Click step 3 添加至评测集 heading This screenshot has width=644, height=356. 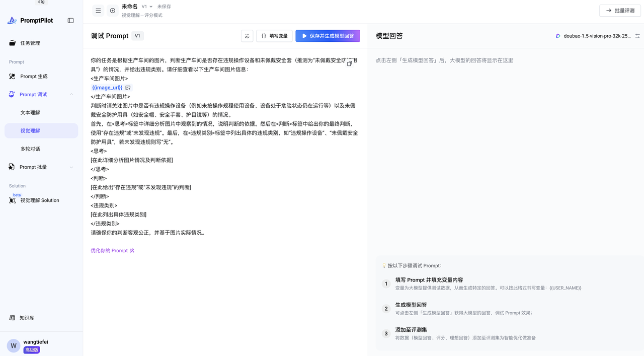(x=411, y=330)
